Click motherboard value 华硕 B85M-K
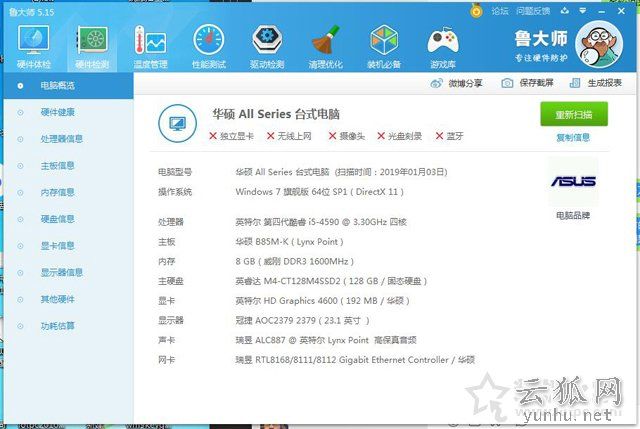 point(289,242)
